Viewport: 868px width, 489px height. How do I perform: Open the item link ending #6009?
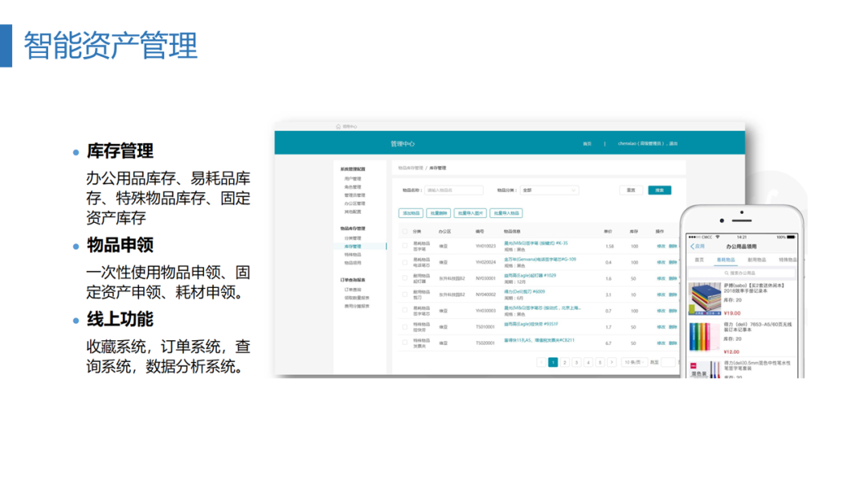(524, 291)
